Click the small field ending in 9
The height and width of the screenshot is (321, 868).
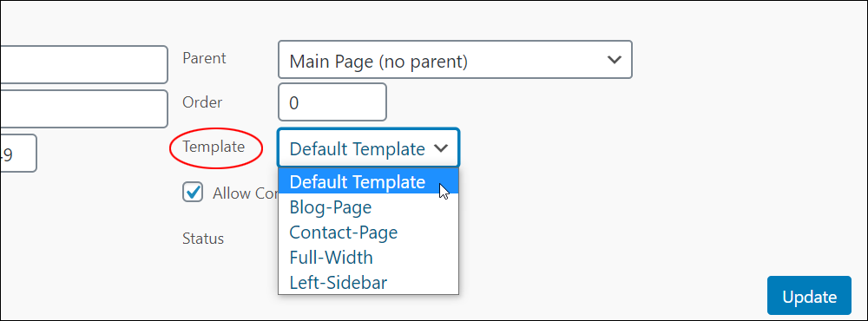18,154
